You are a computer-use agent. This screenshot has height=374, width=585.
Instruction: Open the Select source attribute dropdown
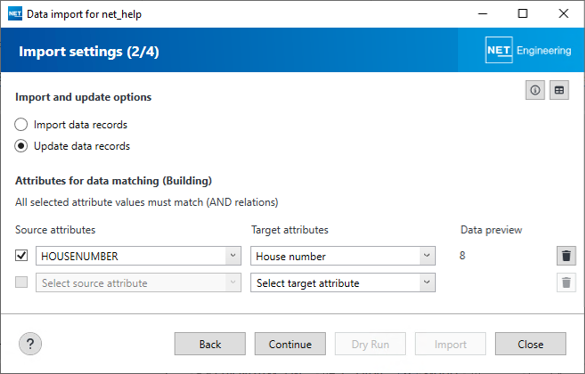tap(138, 283)
